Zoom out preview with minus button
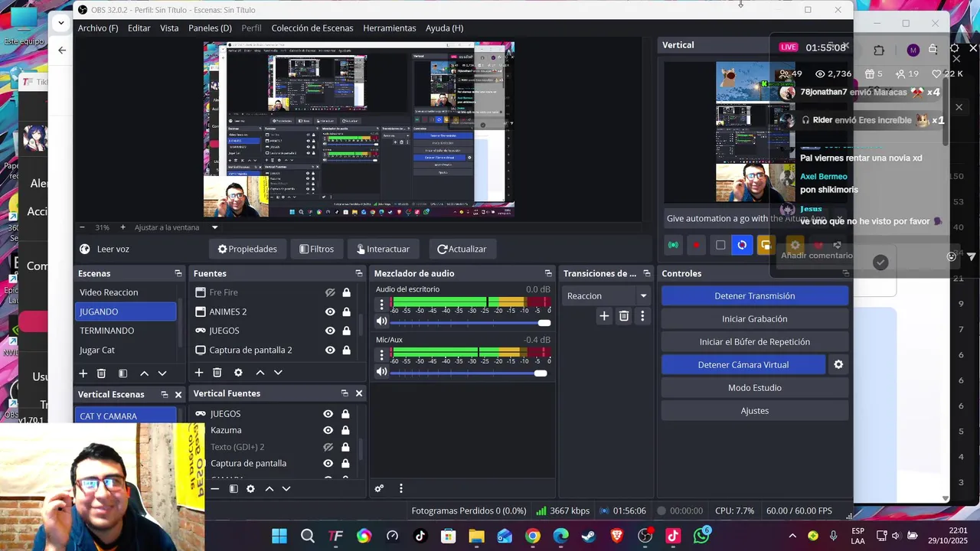The image size is (980, 551). pyautogui.click(x=83, y=227)
